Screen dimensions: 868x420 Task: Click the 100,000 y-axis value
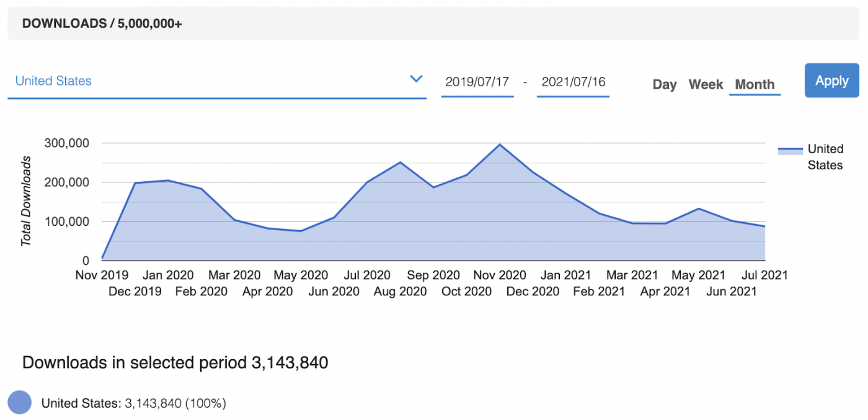tap(67, 221)
